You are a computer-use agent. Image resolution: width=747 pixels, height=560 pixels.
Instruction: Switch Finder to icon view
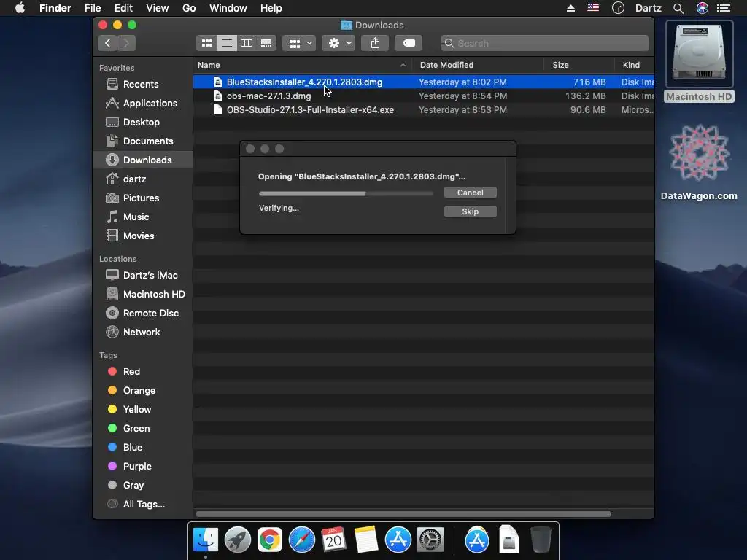[x=206, y=43]
